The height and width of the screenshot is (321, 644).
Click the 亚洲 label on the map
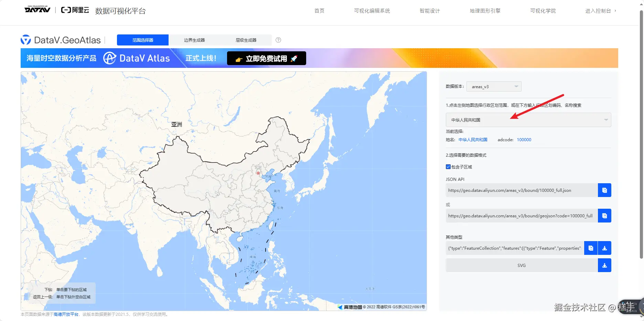click(x=176, y=124)
